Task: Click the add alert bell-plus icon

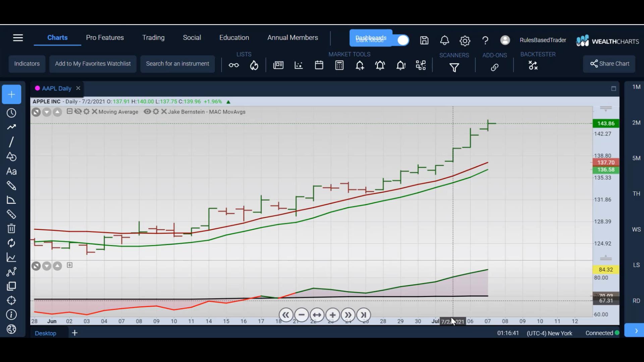Action: pyautogui.click(x=360, y=65)
